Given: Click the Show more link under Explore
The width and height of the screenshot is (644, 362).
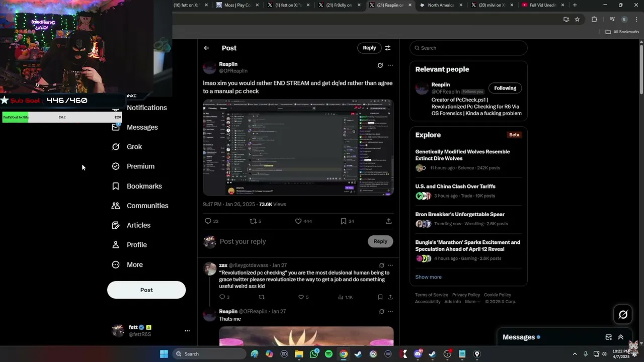Looking at the screenshot, I should click(x=428, y=277).
